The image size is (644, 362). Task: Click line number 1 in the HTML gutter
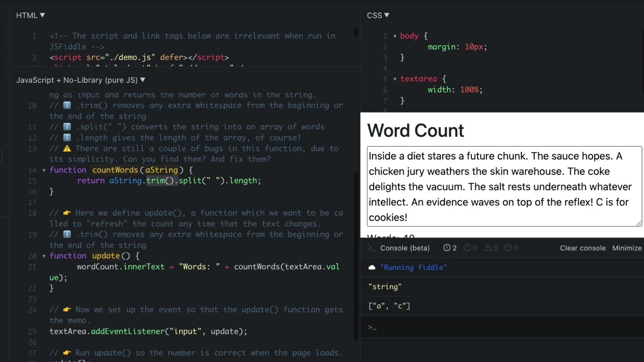(x=34, y=36)
